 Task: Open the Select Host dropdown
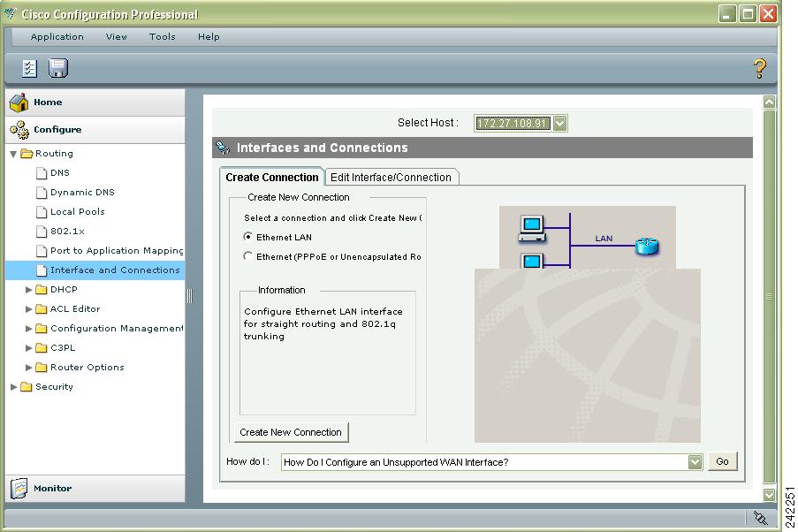click(560, 123)
